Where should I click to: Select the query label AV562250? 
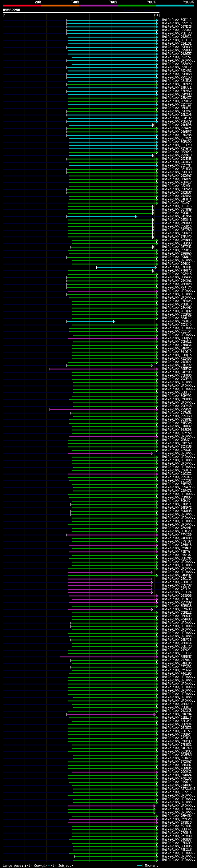tap(11, 10)
